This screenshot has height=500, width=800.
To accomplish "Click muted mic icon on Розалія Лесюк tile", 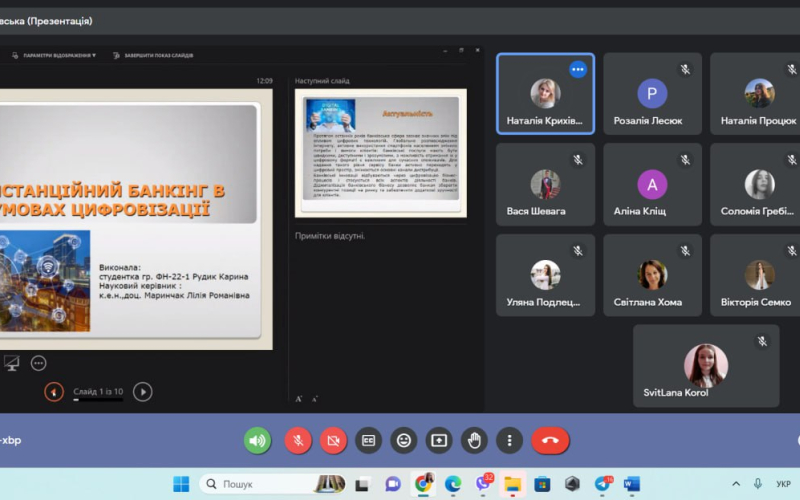I will pos(685,69).
